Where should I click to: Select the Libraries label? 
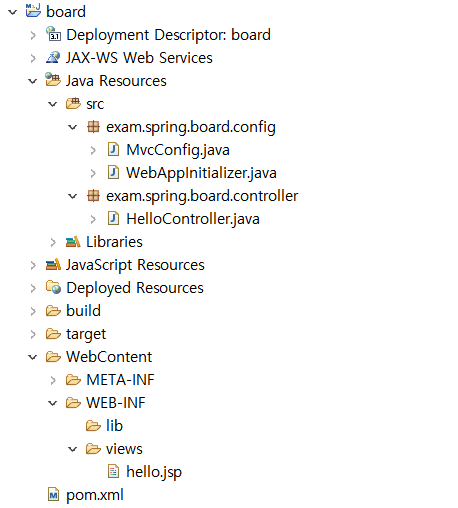tap(114, 242)
